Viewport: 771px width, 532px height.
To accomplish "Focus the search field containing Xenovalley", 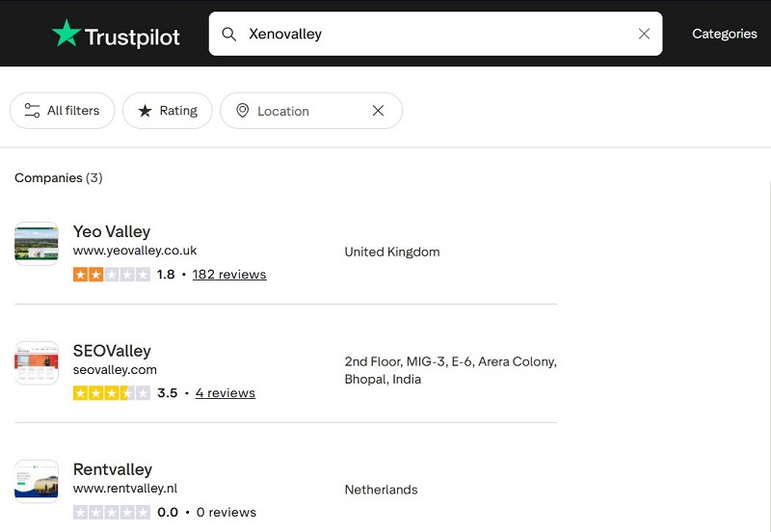I will 436,34.
